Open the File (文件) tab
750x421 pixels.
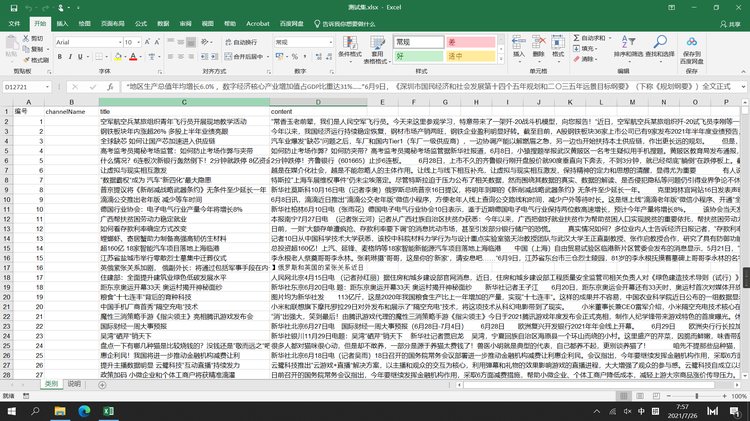click(14, 23)
